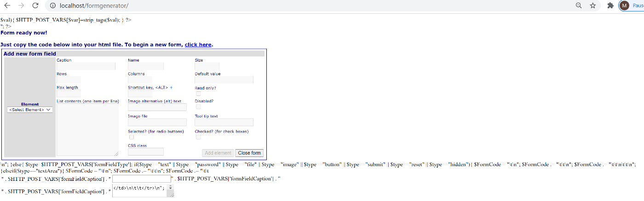Click the empty text box after formFieldCaption
The height and width of the screenshot is (201, 644).
pyautogui.click(x=141, y=178)
